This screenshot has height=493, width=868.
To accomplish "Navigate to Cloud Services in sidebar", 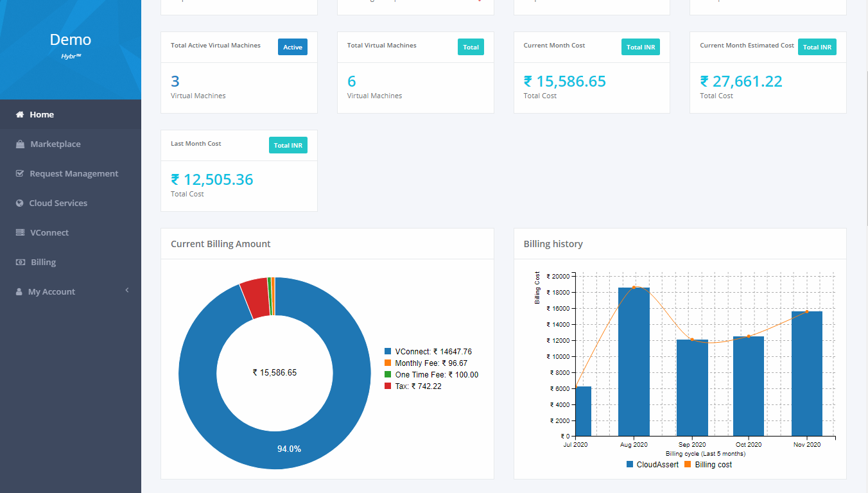I will [x=58, y=203].
